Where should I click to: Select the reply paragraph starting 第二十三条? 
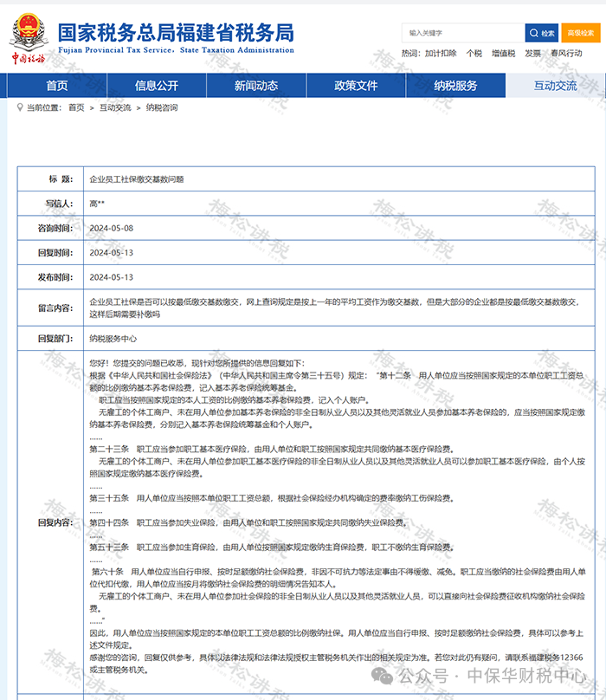pyautogui.click(x=272, y=449)
